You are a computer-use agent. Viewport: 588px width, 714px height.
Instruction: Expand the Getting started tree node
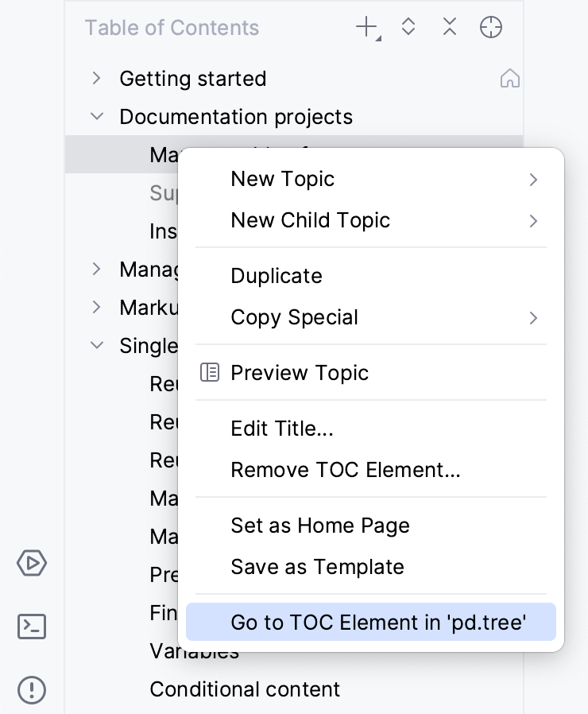point(96,78)
